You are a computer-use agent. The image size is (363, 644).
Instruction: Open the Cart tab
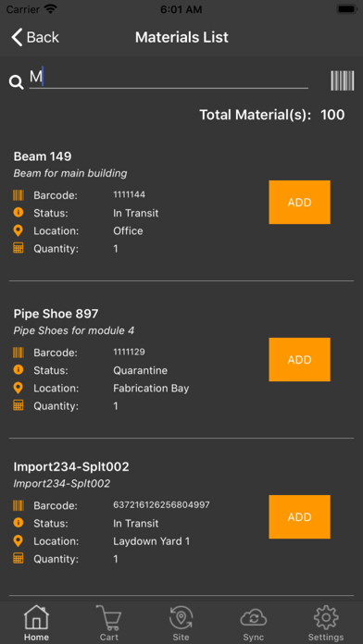(x=109, y=623)
